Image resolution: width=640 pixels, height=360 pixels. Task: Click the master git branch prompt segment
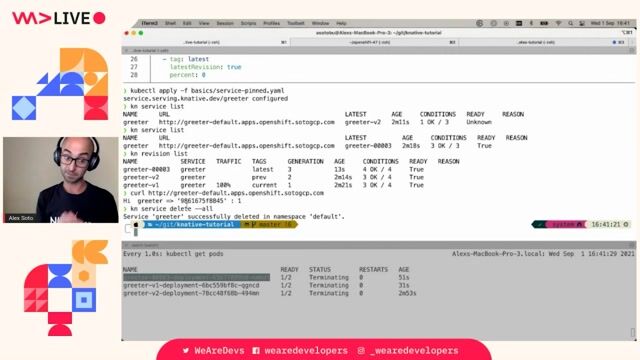(268, 224)
